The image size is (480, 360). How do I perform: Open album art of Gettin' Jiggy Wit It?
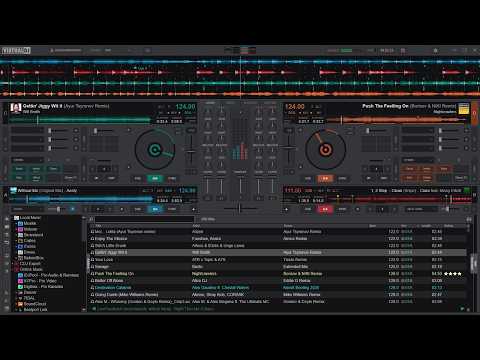(x=16, y=108)
